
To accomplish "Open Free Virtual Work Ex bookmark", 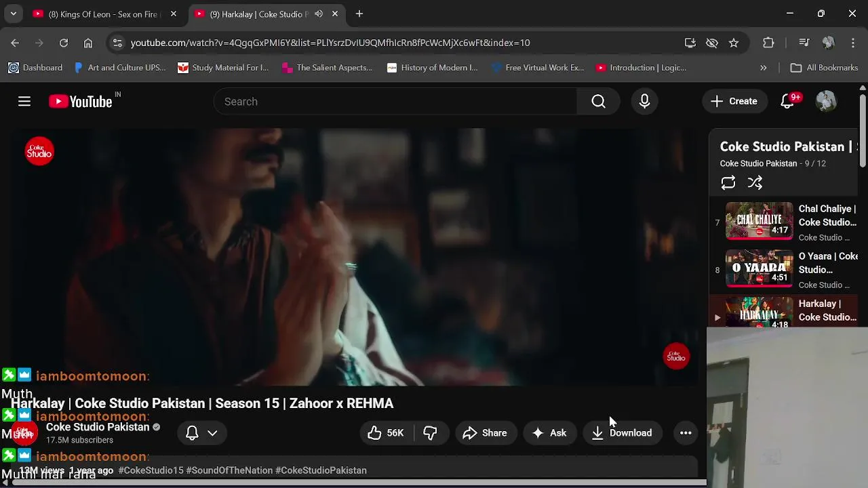I will [x=537, y=68].
